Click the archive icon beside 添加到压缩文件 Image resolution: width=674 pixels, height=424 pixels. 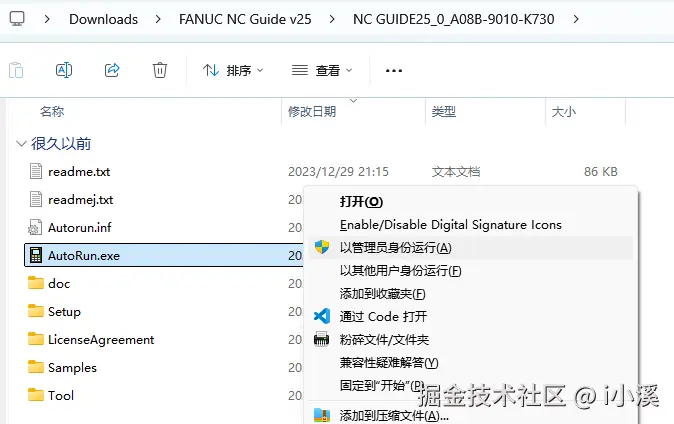pos(322,415)
